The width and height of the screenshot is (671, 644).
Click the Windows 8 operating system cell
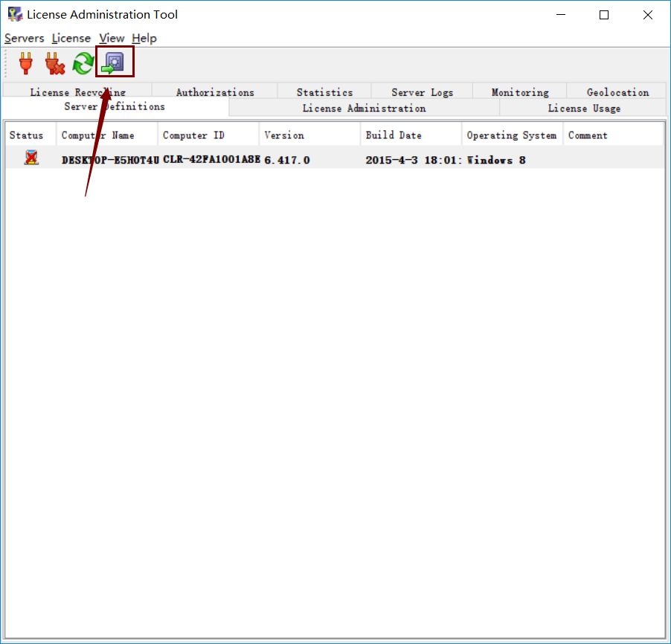(x=496, y=160)
